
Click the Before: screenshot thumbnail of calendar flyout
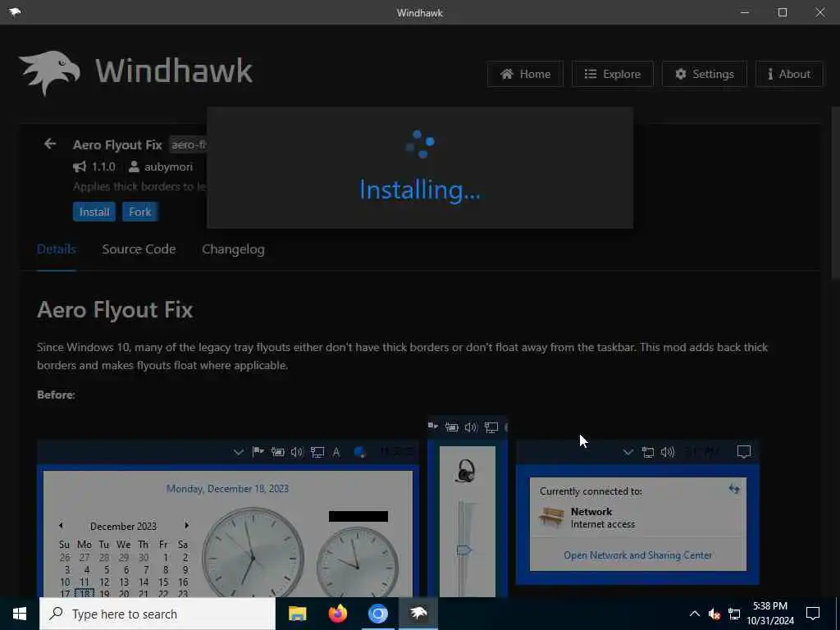pyautogui.click(x=228, y=518)
